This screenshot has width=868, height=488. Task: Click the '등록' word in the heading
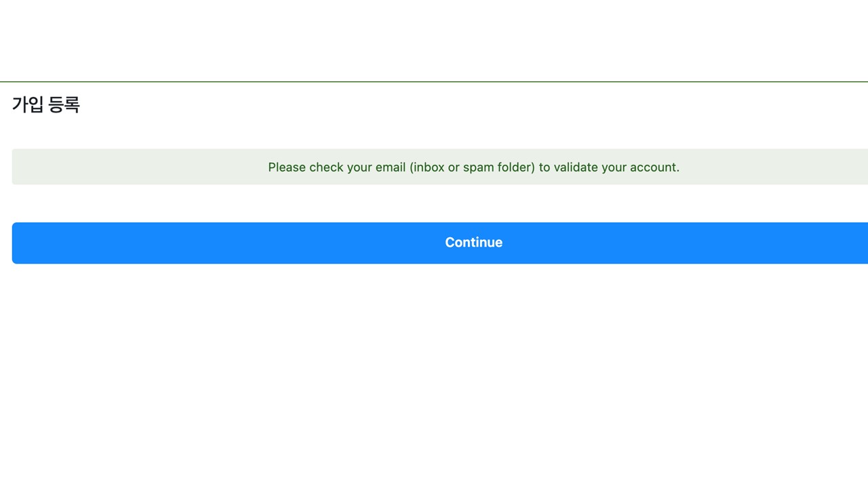point(64,105)
